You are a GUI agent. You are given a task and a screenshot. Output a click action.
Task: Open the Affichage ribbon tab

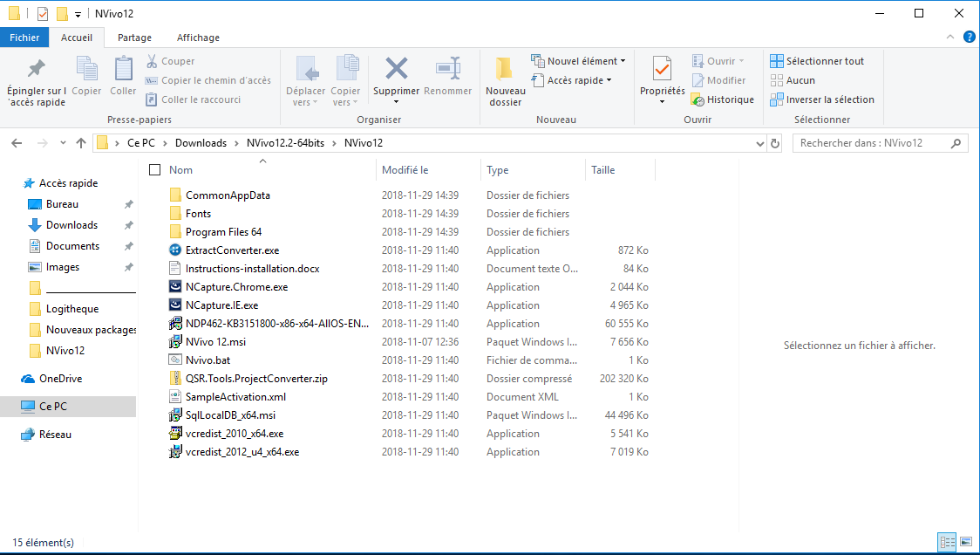coord(198,38)
